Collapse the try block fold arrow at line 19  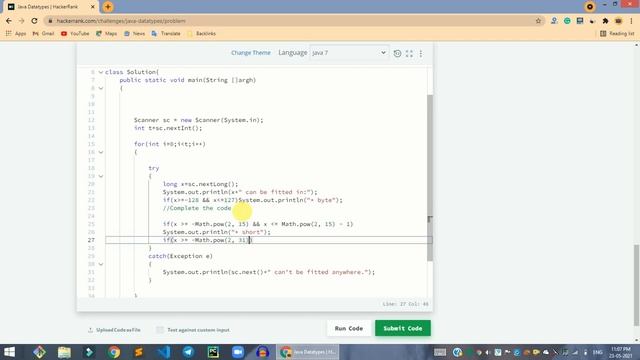pos(101,176)
